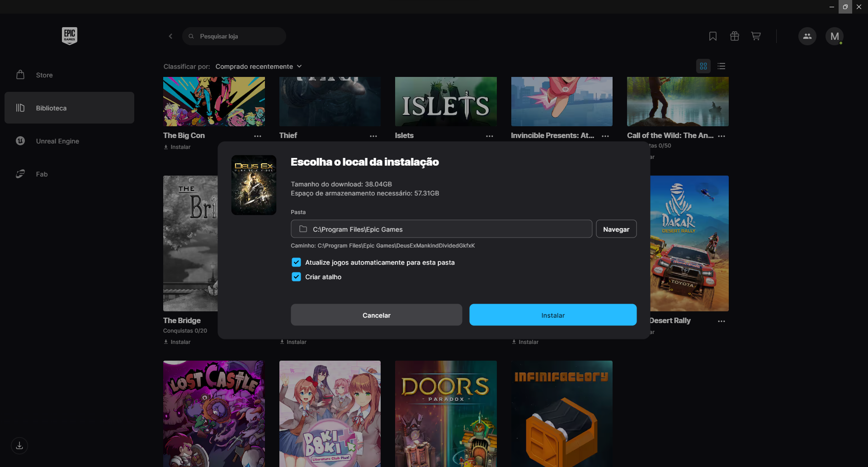
Task: Open the shopping cart icon
Action: click(x=756, y=36)
